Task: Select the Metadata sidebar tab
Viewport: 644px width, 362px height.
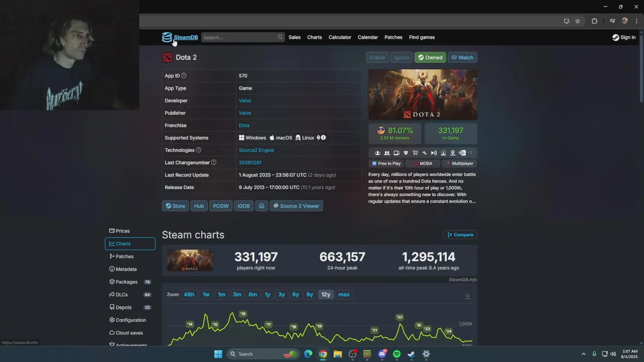Action: [130, 269]
